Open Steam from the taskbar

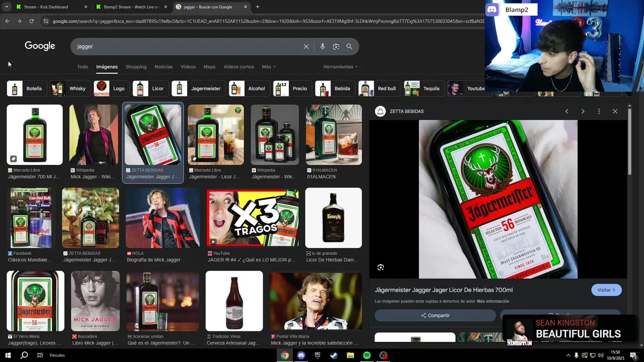pyautogui.click(x=334, y=355)
